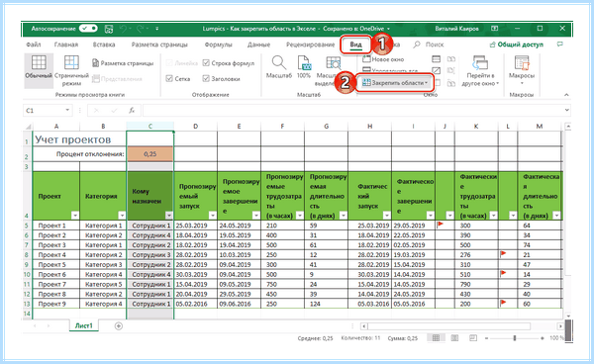Screen dimensions: 594x364
Task: Switch to the Главная tab
Action: (66, 45)
